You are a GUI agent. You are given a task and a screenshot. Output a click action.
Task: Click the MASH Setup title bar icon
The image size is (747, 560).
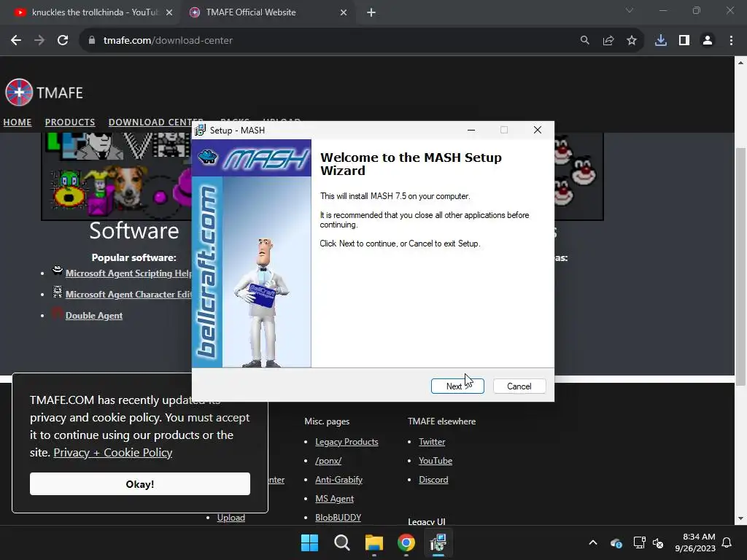200,130
